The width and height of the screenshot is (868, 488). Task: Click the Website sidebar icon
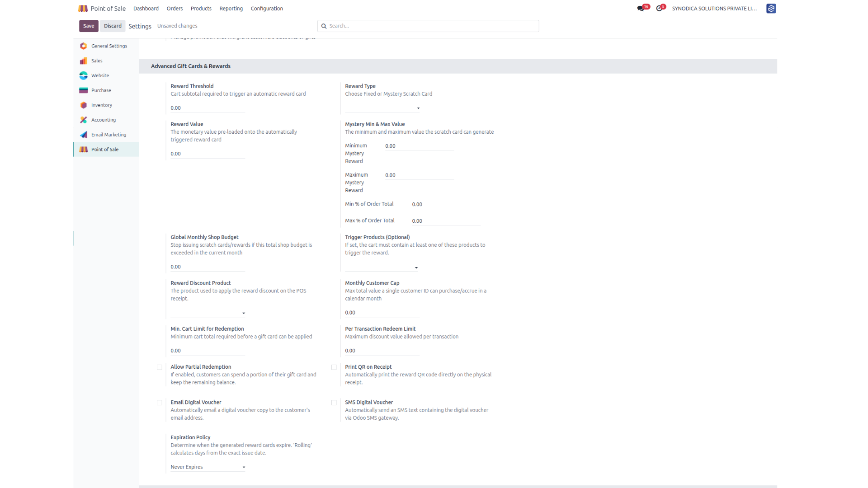[x=83, y=75]
